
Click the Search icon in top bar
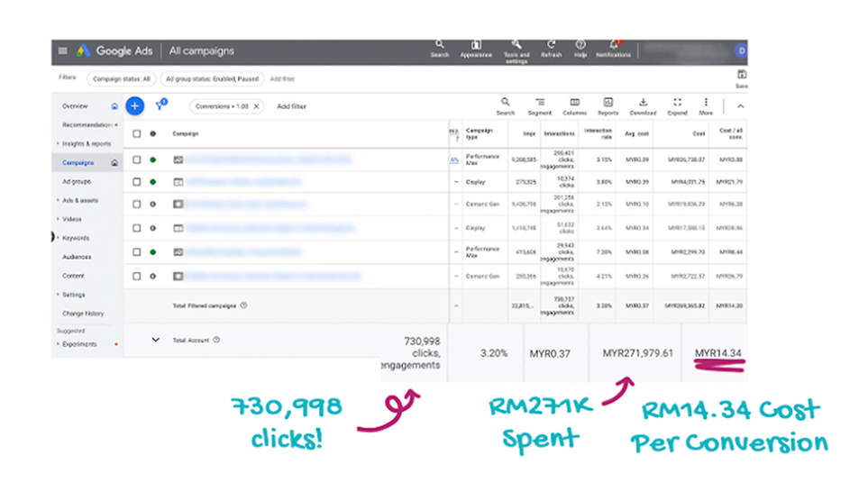tap(439, 46)
